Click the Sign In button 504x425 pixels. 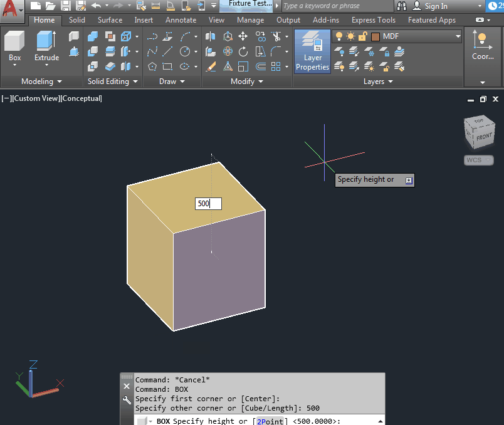click(x=430, y=6)
